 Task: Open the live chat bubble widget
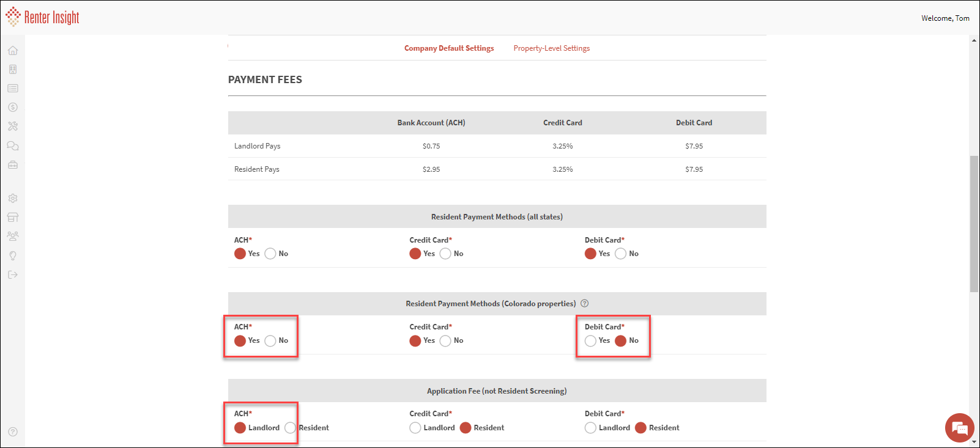[x=960, y=428]
